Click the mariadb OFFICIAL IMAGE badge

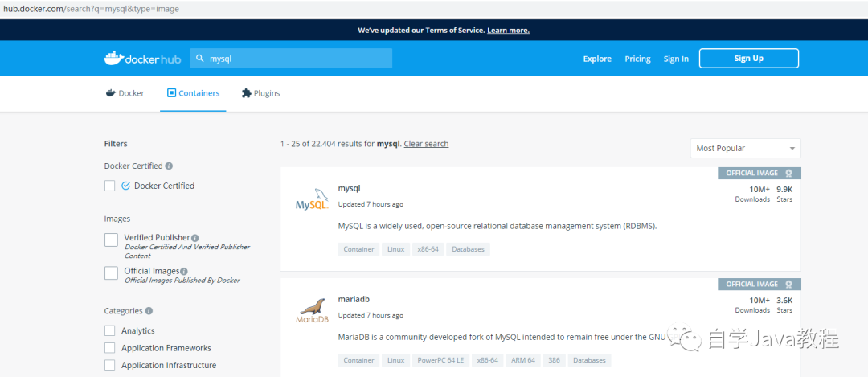759,284
